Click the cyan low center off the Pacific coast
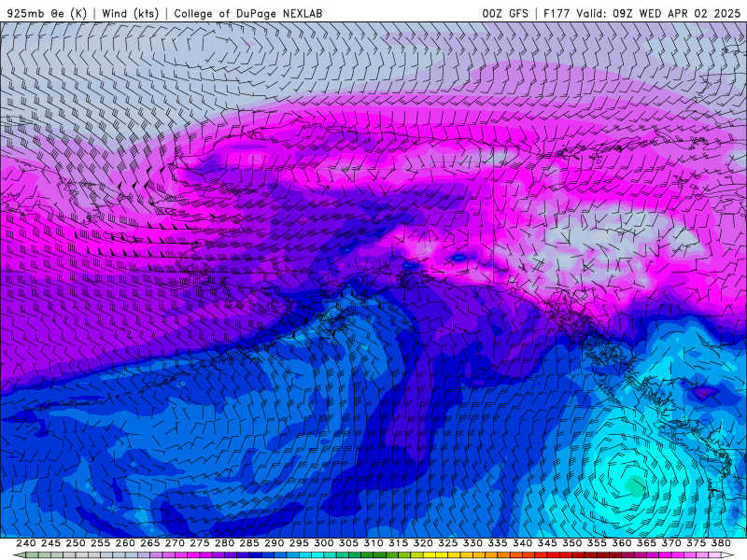Image resolution: width=747 pixels, height=560 pixels. tap(635, 485)
